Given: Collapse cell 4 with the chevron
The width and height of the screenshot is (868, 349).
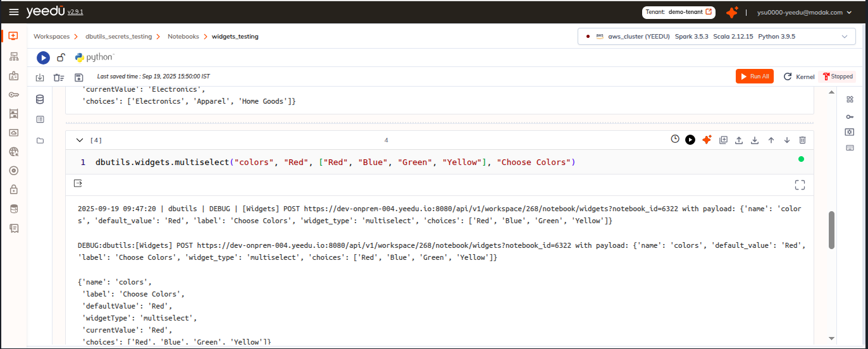Looking at the screenshot, I should (80, 140).
